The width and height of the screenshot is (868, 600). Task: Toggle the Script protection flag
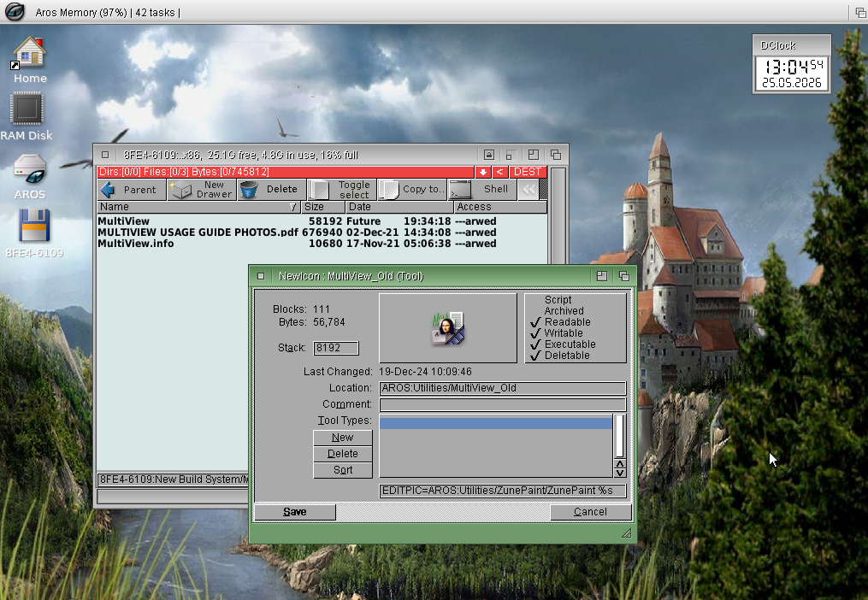(558, 299)
